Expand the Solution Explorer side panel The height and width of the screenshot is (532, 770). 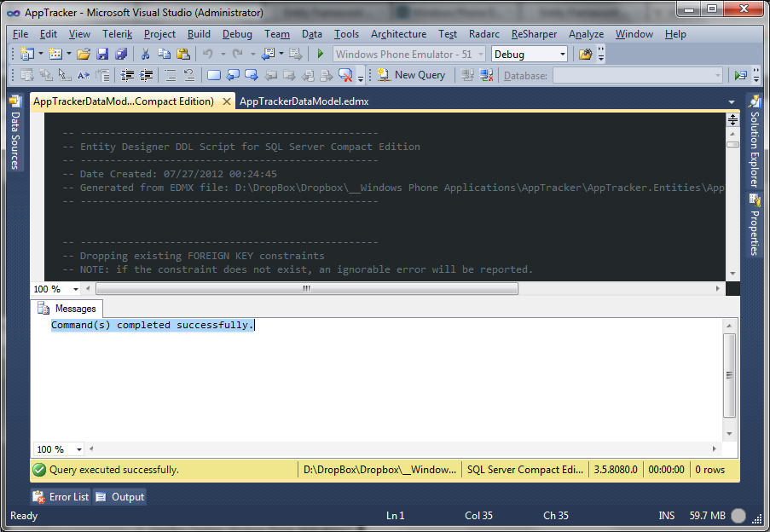[x=755, y=142]
